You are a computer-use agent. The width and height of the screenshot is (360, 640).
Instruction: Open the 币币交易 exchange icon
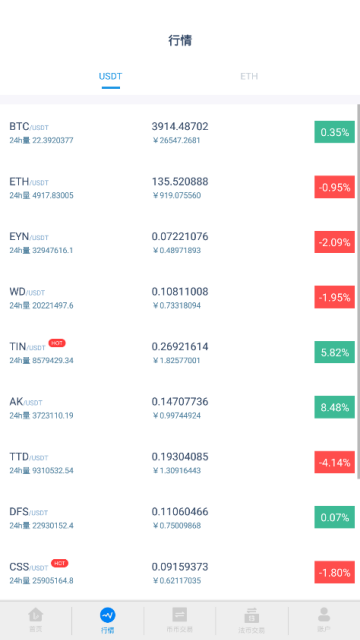click(x=180, y=615)
